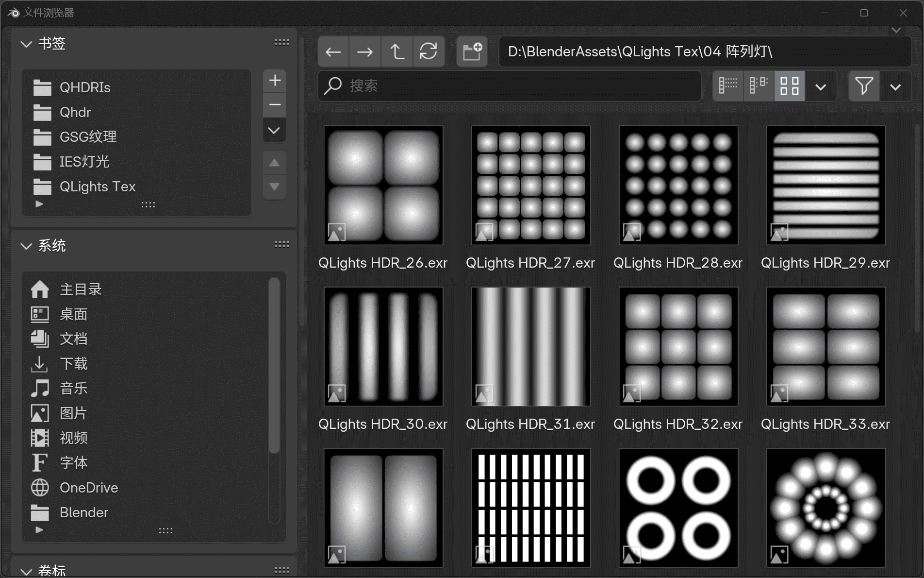
Task: Collapse the 系统 panel
Action: coord(26,246)
